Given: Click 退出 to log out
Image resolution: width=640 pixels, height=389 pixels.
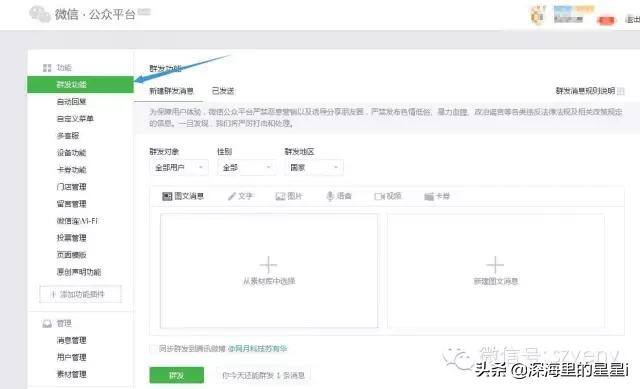Looking at the screenshot, I should click(x=633, y=19).
